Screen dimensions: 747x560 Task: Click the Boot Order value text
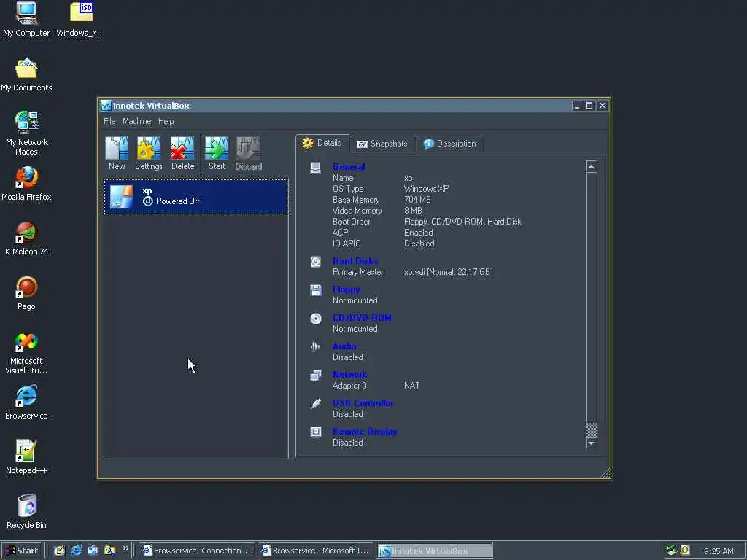click(462, 222)
